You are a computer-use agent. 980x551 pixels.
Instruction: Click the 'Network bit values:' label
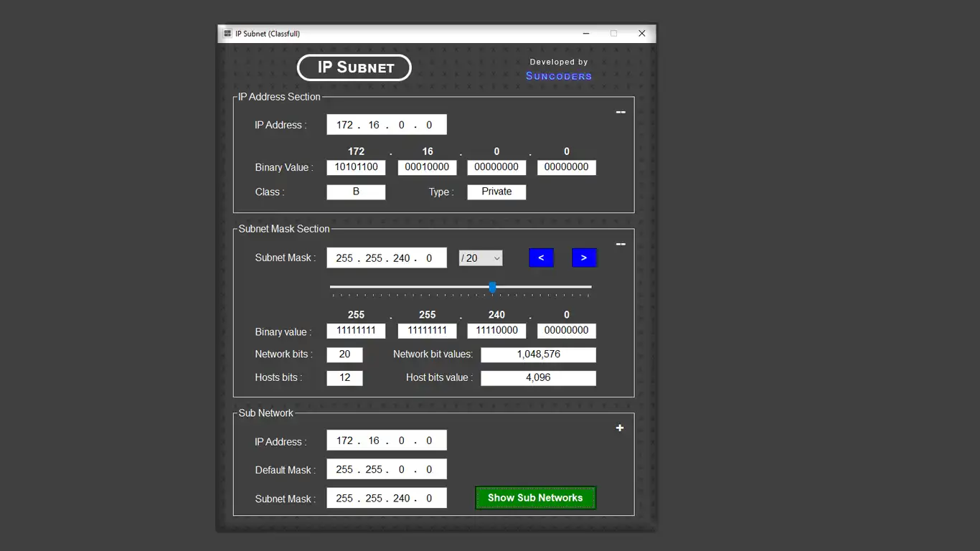coord(433,354)
